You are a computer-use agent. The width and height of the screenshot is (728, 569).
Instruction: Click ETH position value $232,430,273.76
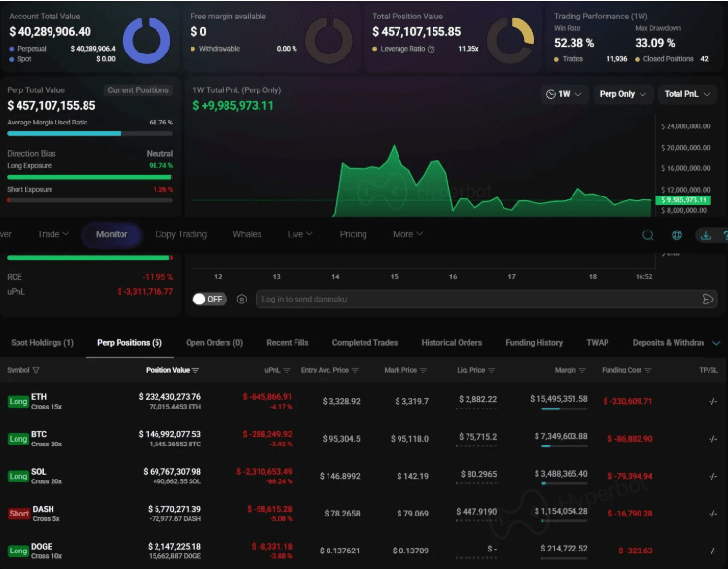point(170,397)
